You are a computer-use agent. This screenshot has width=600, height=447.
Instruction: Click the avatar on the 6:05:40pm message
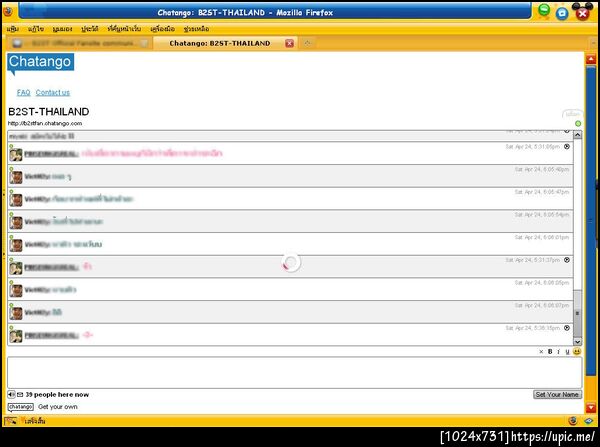(16, 177)
